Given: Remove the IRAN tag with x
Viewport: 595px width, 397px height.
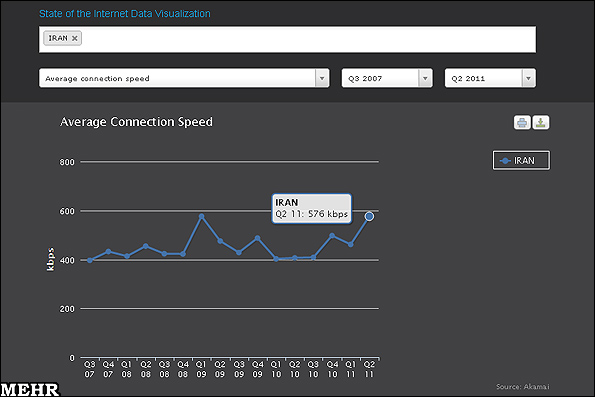Looking at the screenshot, I should tap(75, 38).
